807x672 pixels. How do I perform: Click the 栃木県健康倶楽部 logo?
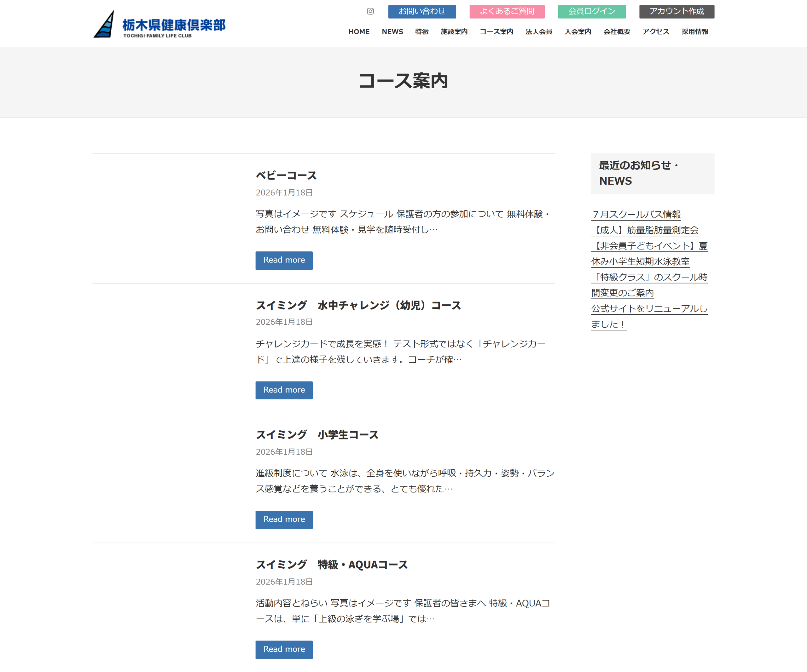tap(160, 24)
